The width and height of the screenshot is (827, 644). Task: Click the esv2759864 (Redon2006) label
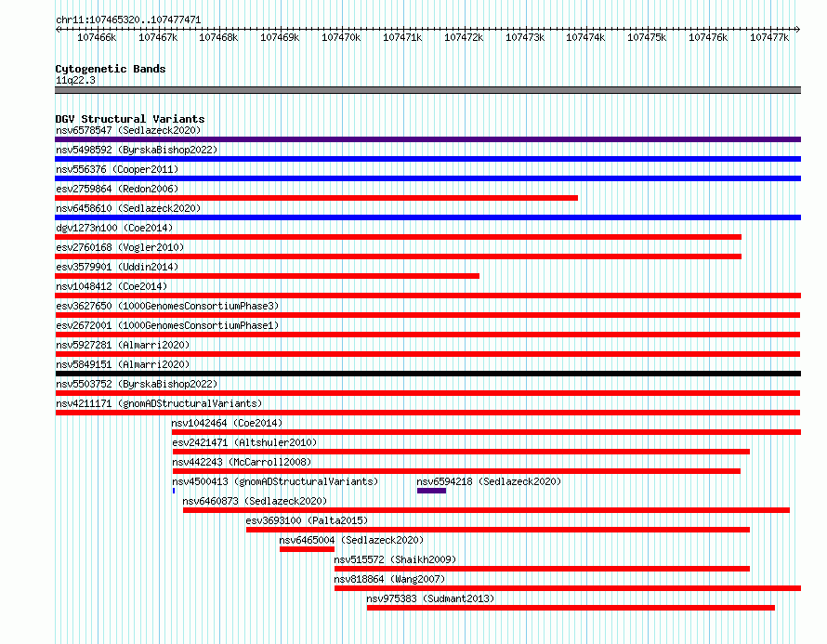point(117,189)
